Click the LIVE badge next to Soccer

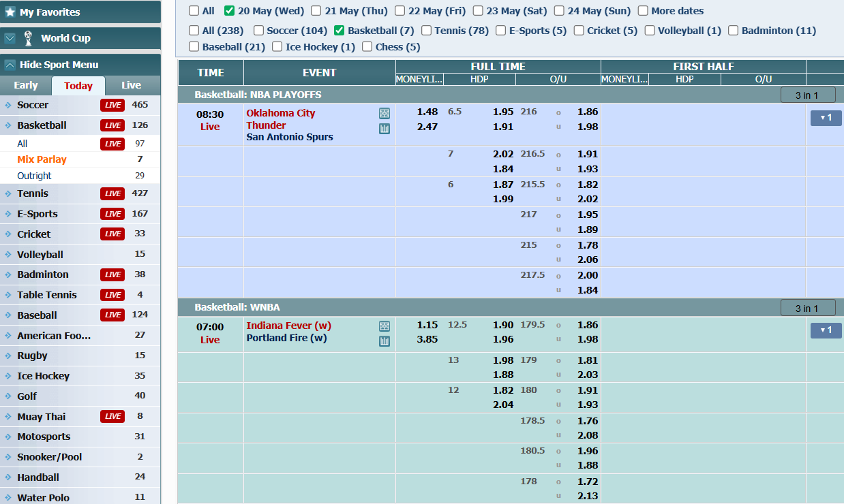[x=112, y=105]
